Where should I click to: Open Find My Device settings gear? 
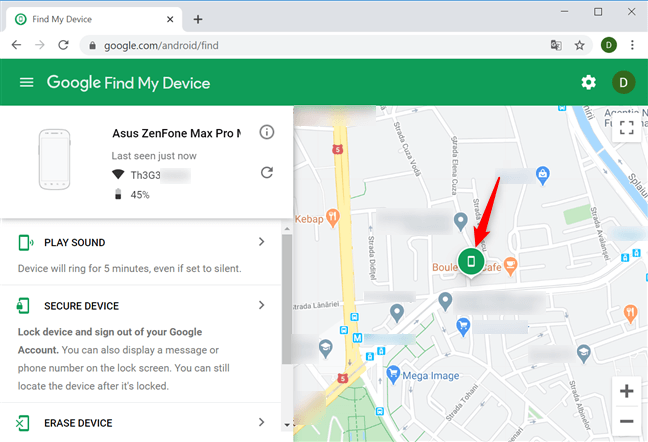coord(588,83)
